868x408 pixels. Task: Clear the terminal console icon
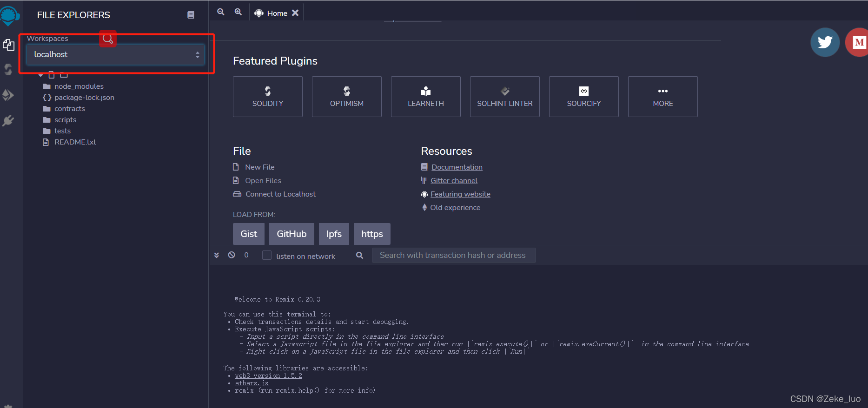232,255
